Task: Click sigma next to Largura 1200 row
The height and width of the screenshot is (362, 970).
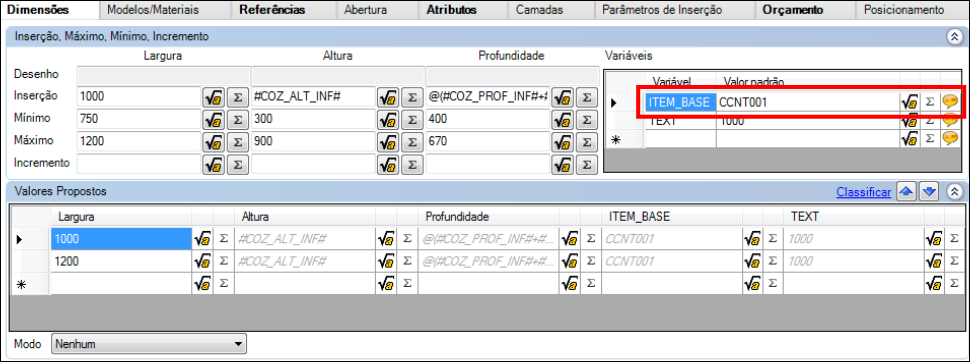Action: coord(223,261)
